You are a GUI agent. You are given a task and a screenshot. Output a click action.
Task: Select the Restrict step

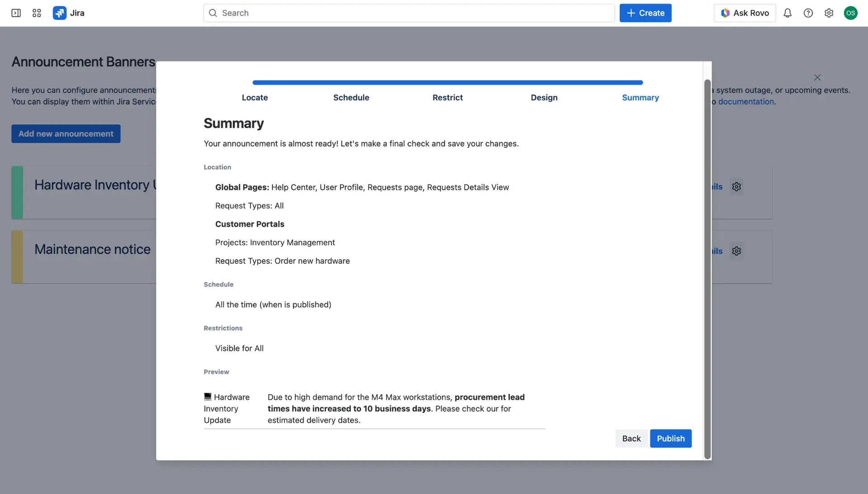448,97
